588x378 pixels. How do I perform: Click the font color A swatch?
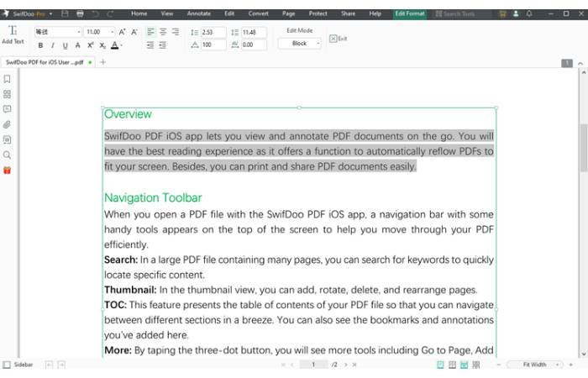tap(115, 45)
